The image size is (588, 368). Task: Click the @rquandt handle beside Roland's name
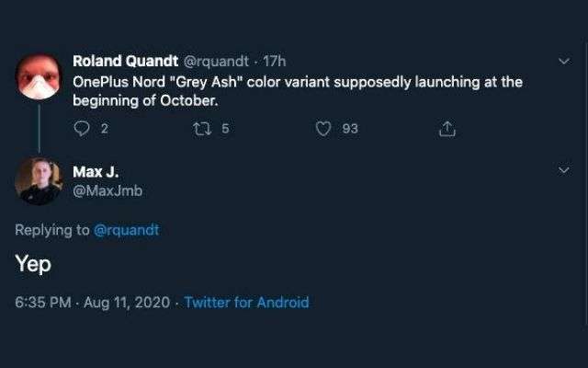click(x=219, y=62)
